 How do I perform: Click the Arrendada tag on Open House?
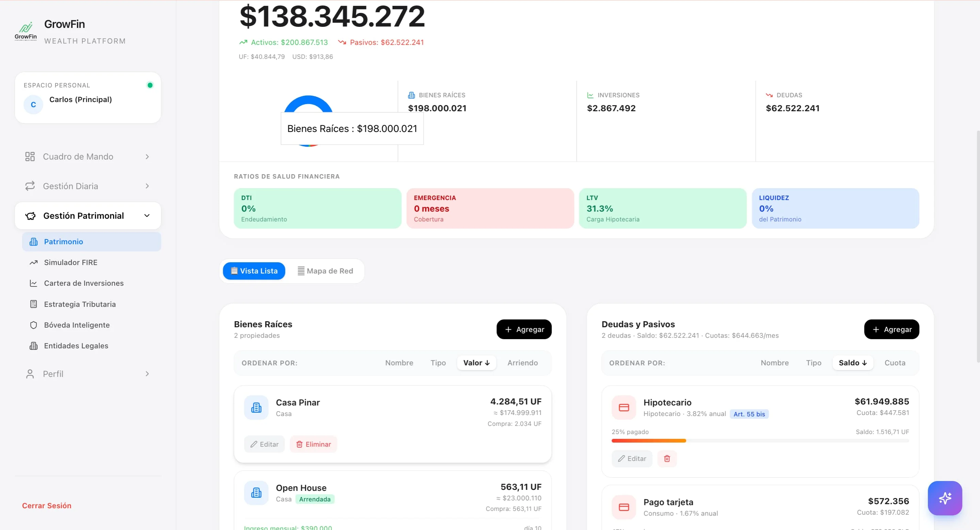(x=315, y=499)
